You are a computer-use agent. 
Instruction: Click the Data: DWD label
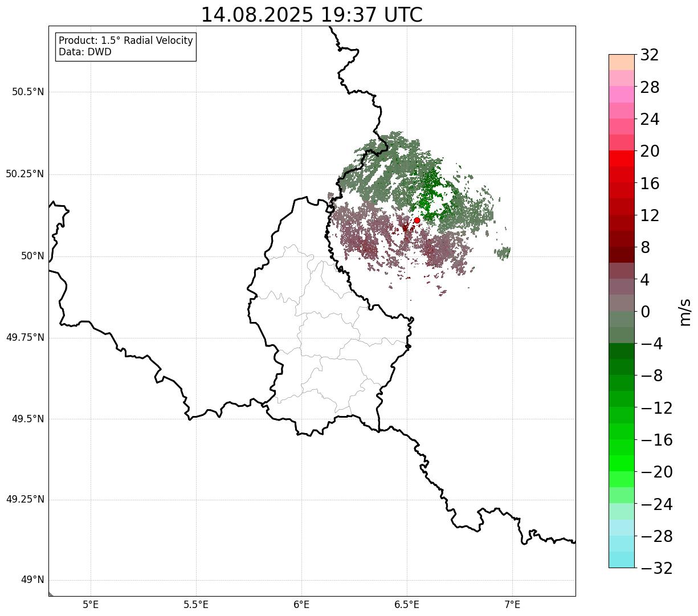[x=85, y=52]
